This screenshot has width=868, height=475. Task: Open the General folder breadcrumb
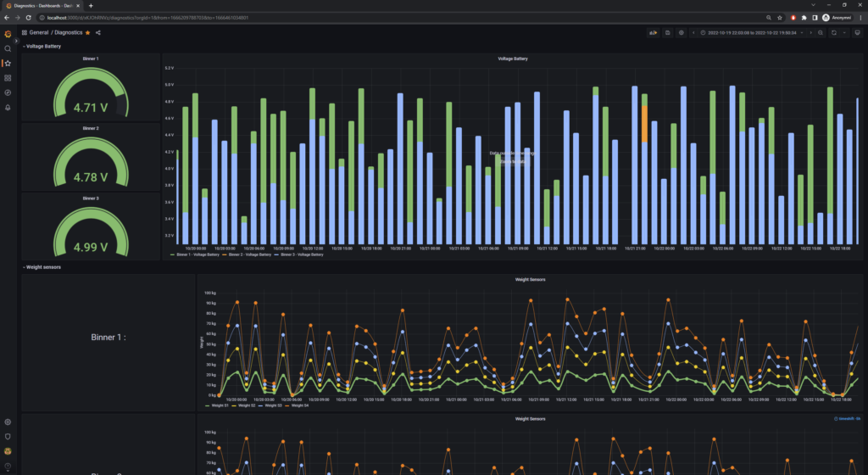pos(39,33)
